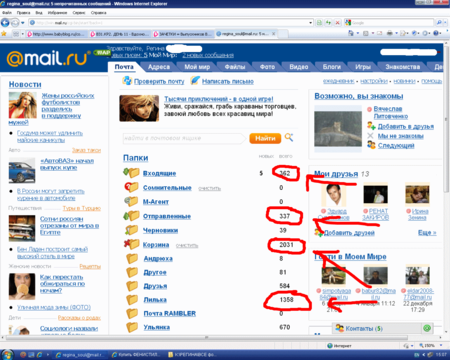Open the Тысячи приключений game ad link

pyautogui.click(x=219, y=99)
